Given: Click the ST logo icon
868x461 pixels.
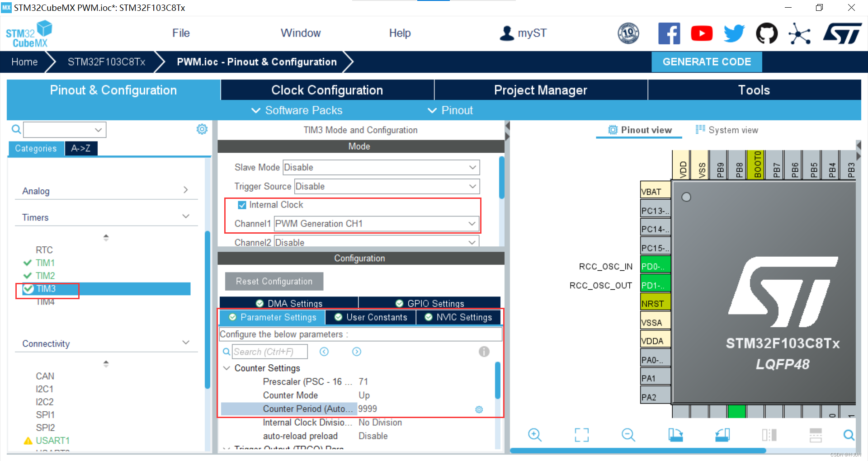Looking at the screenshot, I should (x=843, y=33).
